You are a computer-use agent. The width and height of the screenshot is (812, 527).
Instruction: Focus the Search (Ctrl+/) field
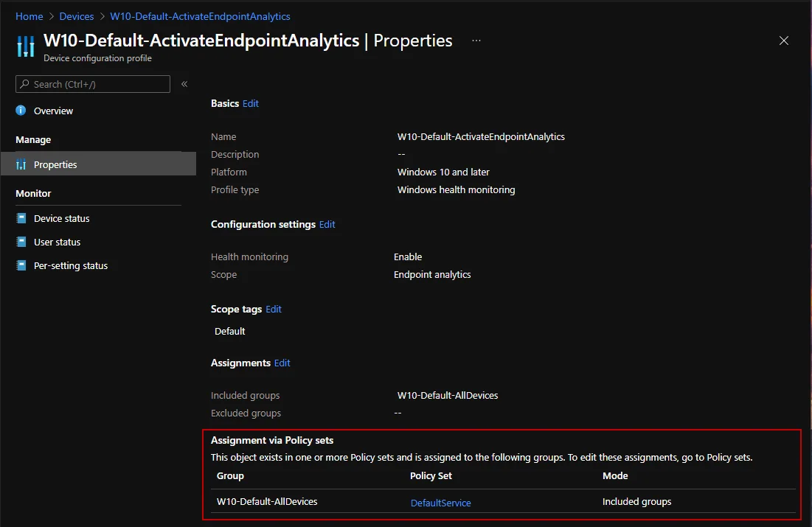(x=93, y=84)
